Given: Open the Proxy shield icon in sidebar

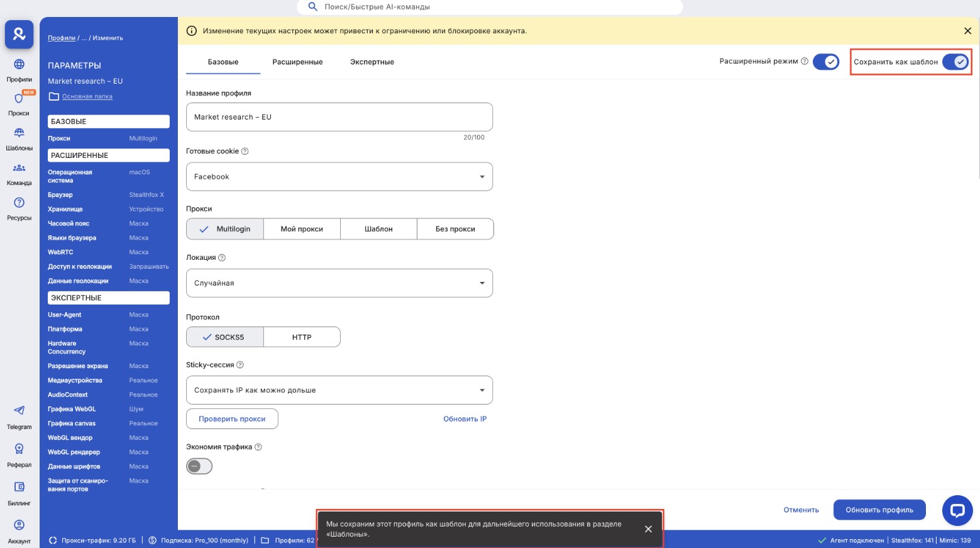Looking at the screenshot, I should (19, 99).
